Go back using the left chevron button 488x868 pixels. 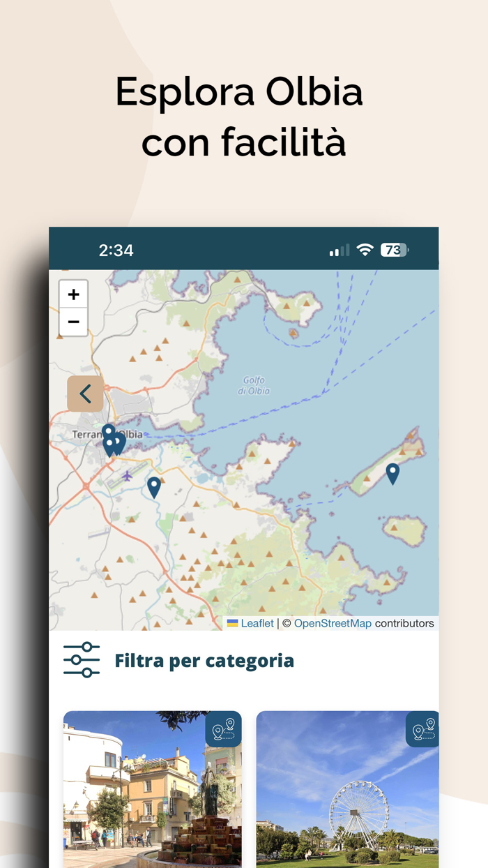85,394
